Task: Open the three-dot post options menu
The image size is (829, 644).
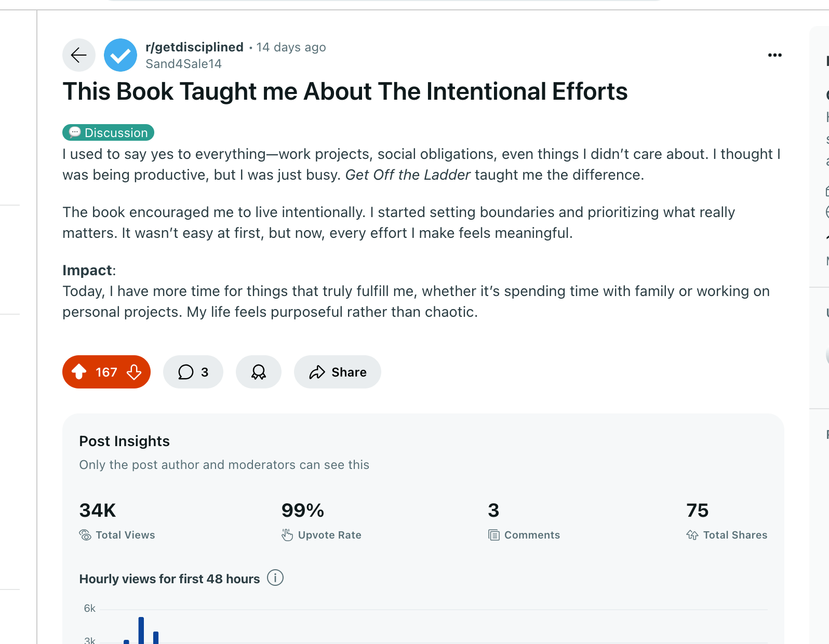Action: coord(774,55)
